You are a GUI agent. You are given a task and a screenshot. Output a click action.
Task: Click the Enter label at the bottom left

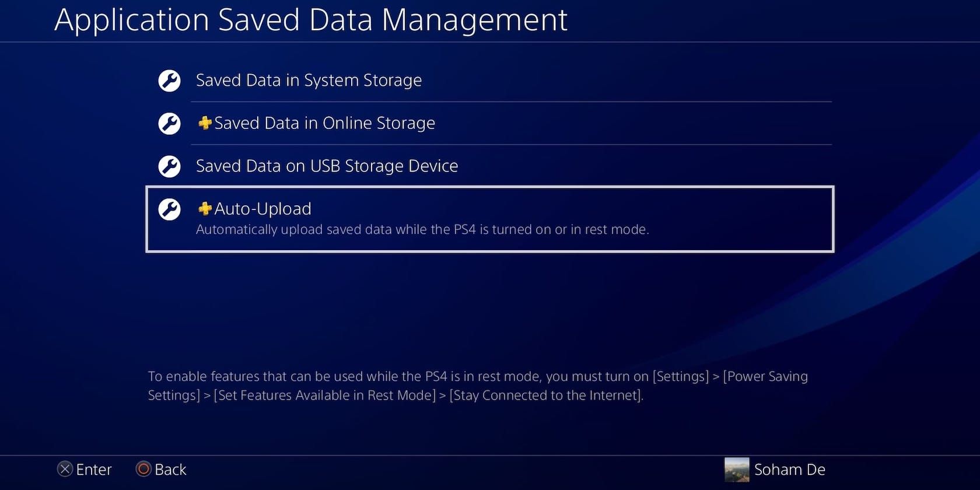click(x=93, y=469)
